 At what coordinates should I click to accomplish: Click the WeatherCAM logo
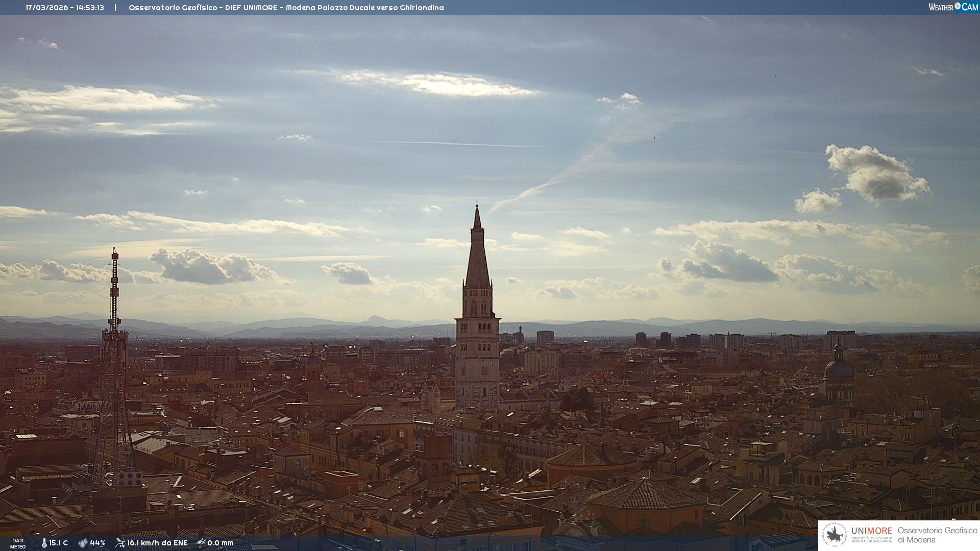point(953,7)
